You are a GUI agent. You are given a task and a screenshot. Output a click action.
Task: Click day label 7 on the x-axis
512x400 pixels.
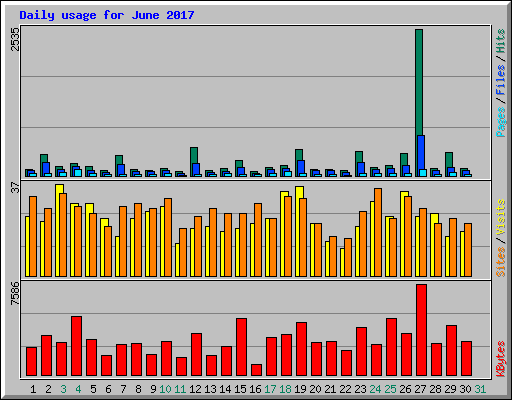[x=123, y=389]
